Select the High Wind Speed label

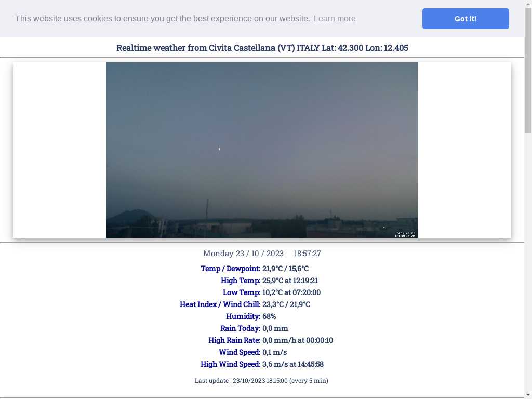pos(230,364)
